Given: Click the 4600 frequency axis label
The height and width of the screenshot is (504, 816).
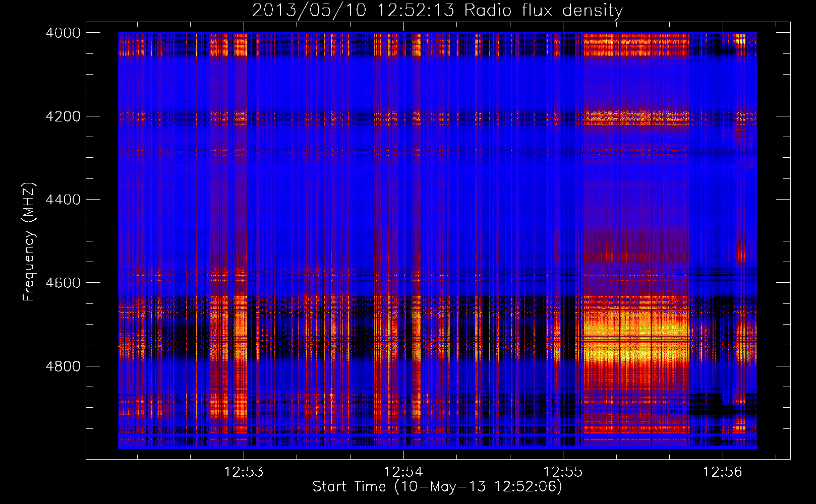Looking at the screenshot, I should (63, 283).
